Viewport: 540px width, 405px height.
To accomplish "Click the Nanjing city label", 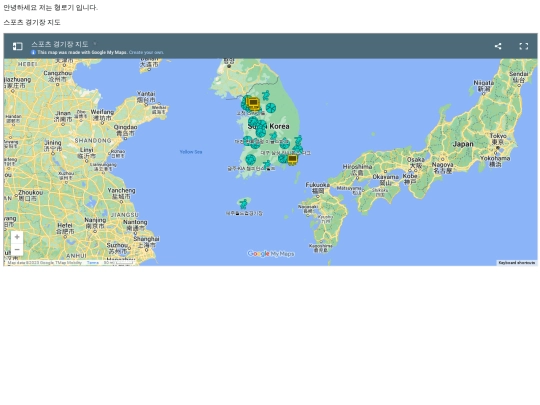I will [95, 223].
